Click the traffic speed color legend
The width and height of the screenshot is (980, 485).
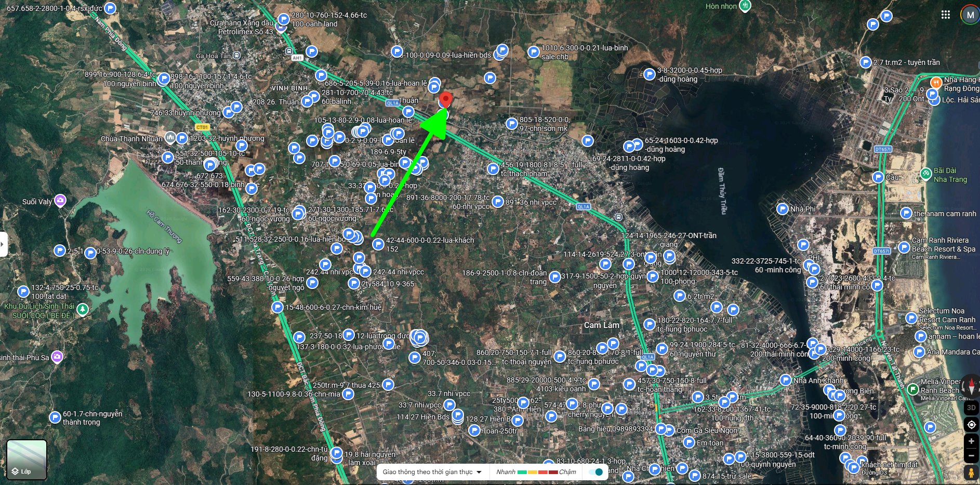[536, 472]
